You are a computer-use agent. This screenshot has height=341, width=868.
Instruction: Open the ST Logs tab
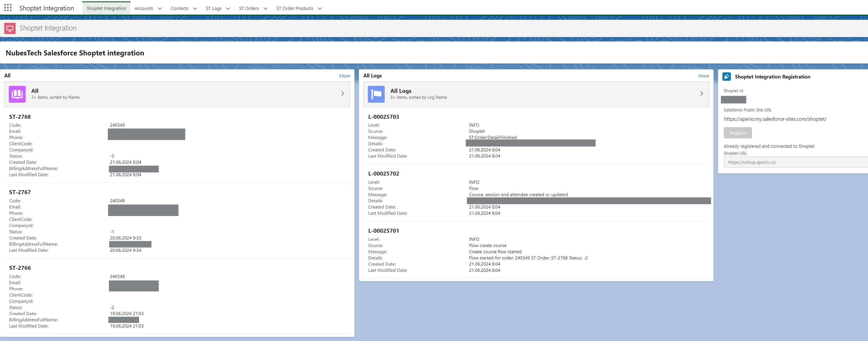click(x=214, y=8)
